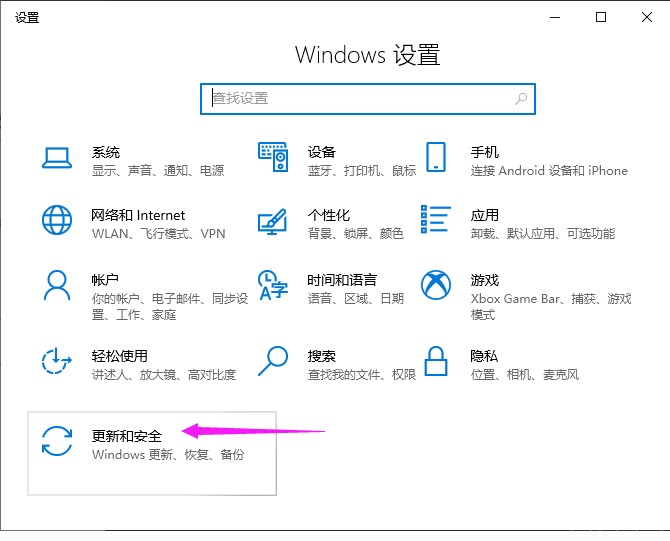Viewport: 670px width, 541px height.
Task: Select the 搜索 heading
Action: pos(322,356)
